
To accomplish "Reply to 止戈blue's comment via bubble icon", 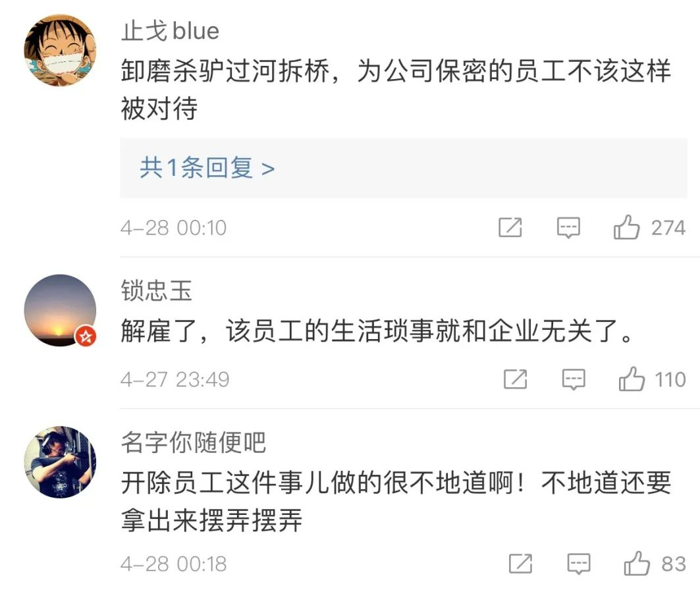I will [x=568, y=228].
